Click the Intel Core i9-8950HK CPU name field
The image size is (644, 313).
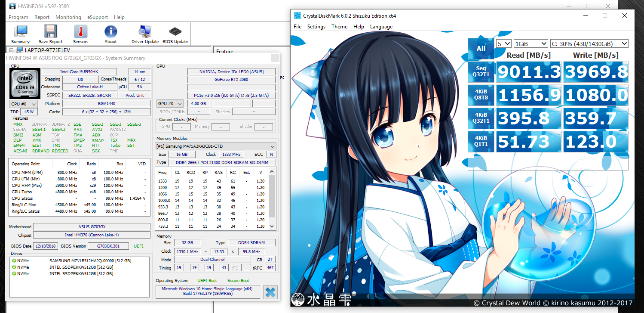79,72
